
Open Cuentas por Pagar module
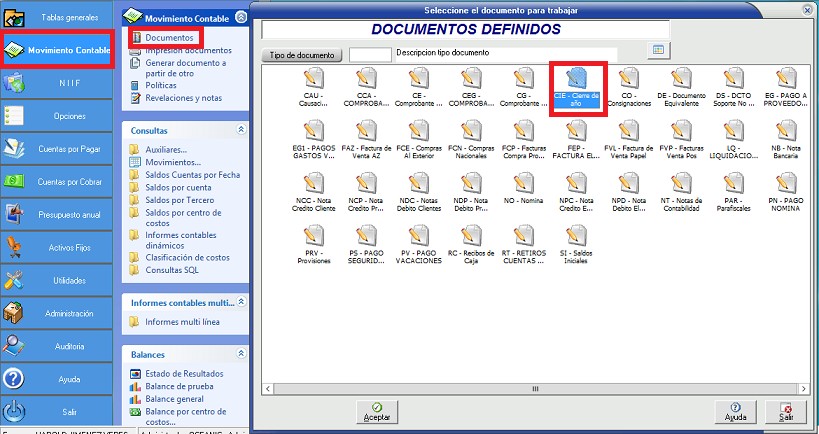(62, 149)
